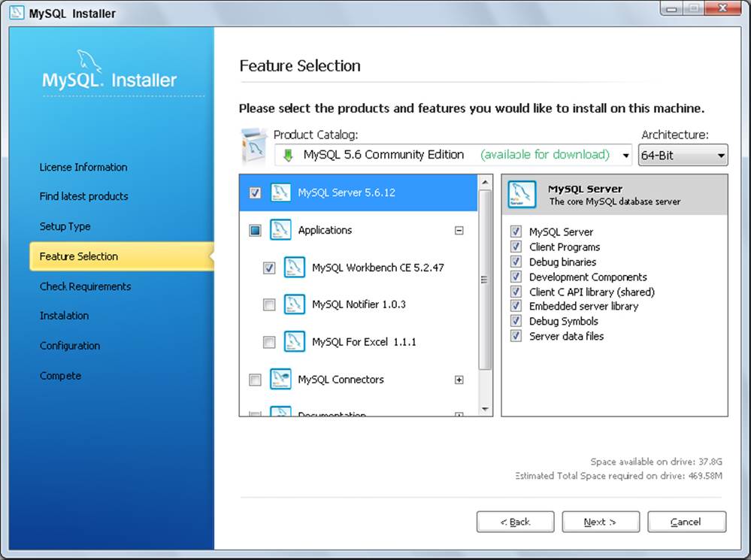Click the Applications group icon
Screen dimensions: 751x560
[280, 230]
